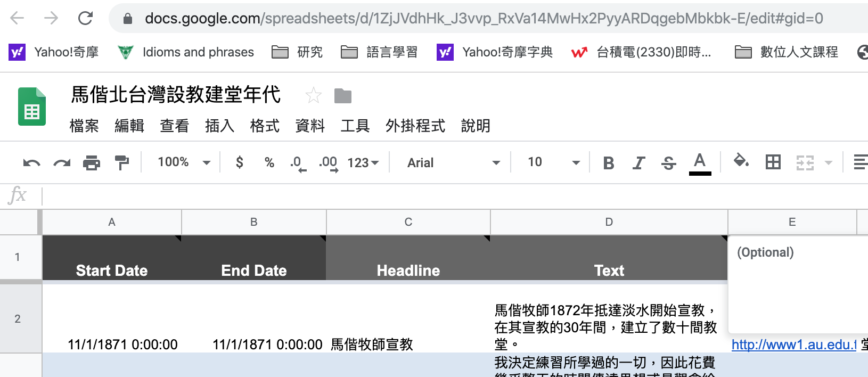
Task: Open the borders tool
Action: click(x=773, y=162)
